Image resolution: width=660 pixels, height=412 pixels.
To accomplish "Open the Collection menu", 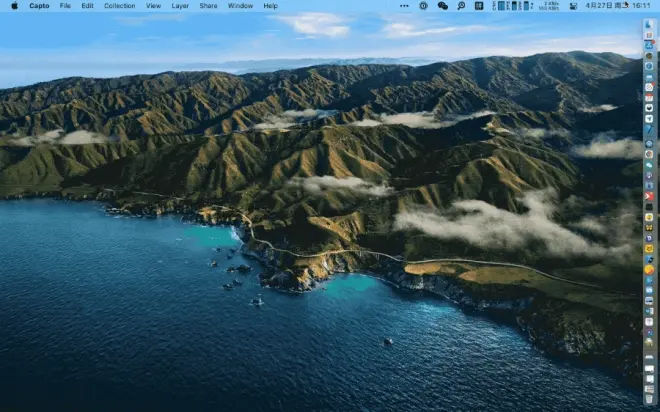I will click(x=120, y=6).
